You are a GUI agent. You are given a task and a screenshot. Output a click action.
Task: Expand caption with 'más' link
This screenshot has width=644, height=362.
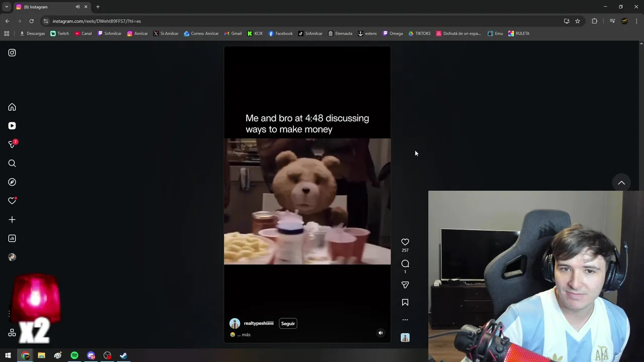pyautogui.click(x=246, y=335)
